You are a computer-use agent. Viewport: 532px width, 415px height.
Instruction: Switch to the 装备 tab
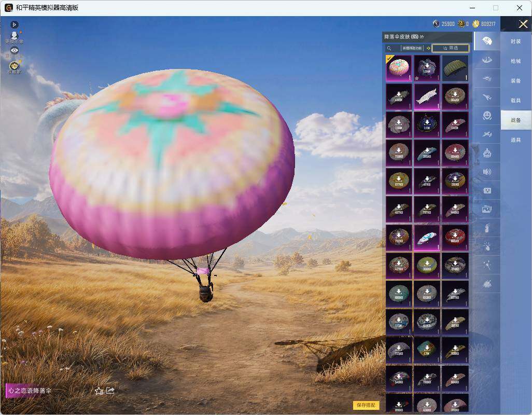pos(516,81)
